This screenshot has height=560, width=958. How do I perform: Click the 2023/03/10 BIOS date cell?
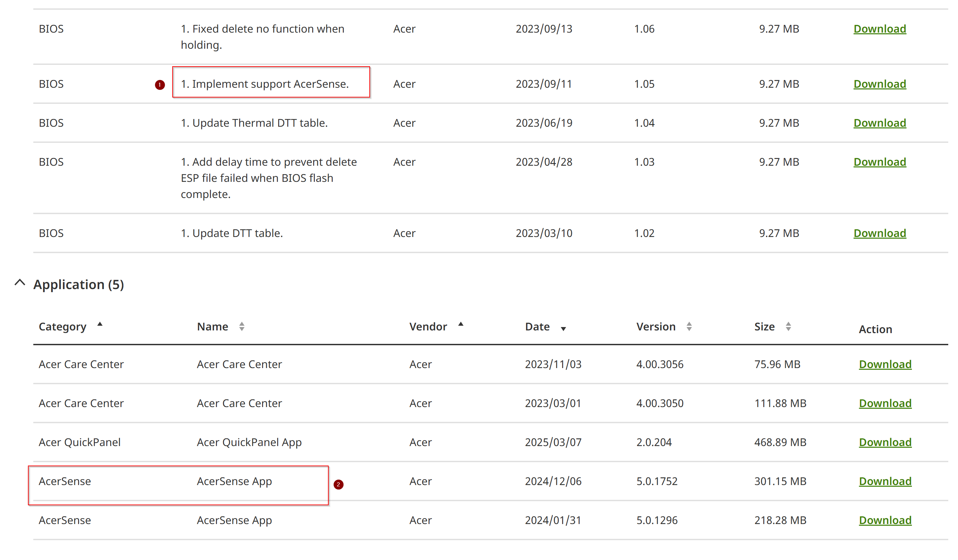coord(544,233)
